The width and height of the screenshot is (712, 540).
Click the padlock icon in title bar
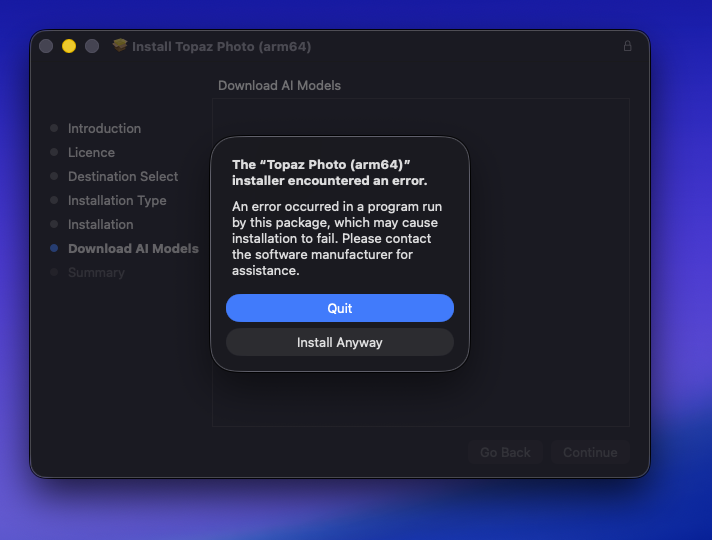click(x=628, y=46)
